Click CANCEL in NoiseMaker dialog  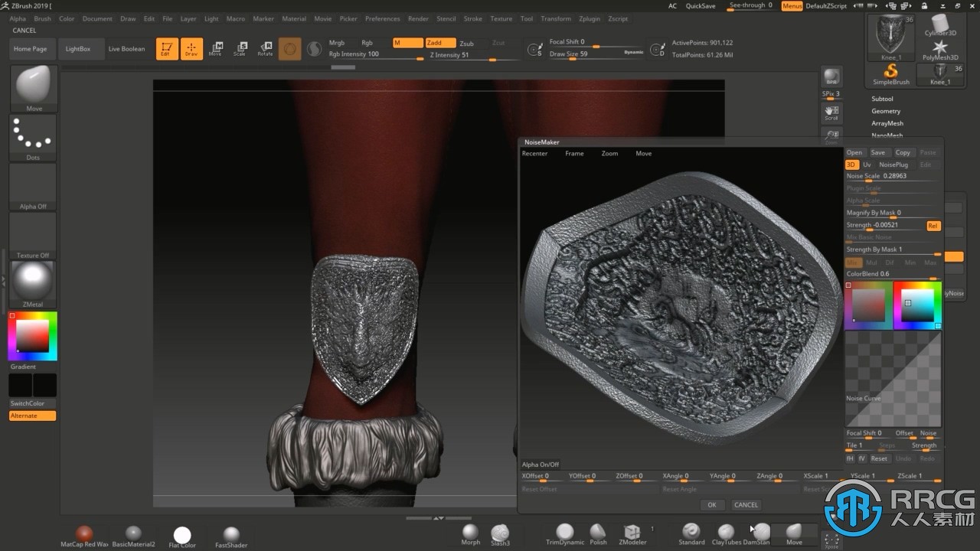click(746, 505)
